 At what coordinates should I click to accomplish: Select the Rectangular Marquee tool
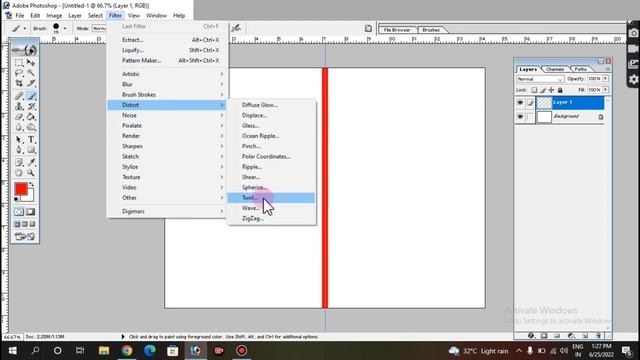click(x=19, y=62)
